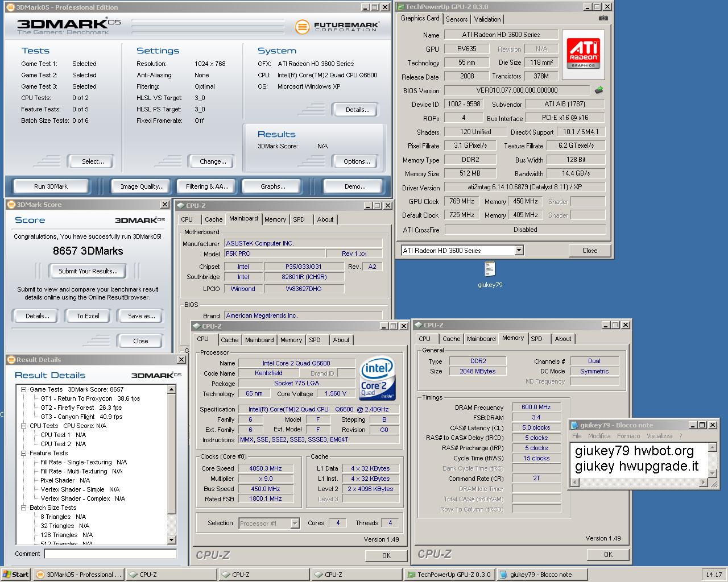Click Close button in GPU-Z
This screenshot has width=728, height=582.
coord(590,251)
